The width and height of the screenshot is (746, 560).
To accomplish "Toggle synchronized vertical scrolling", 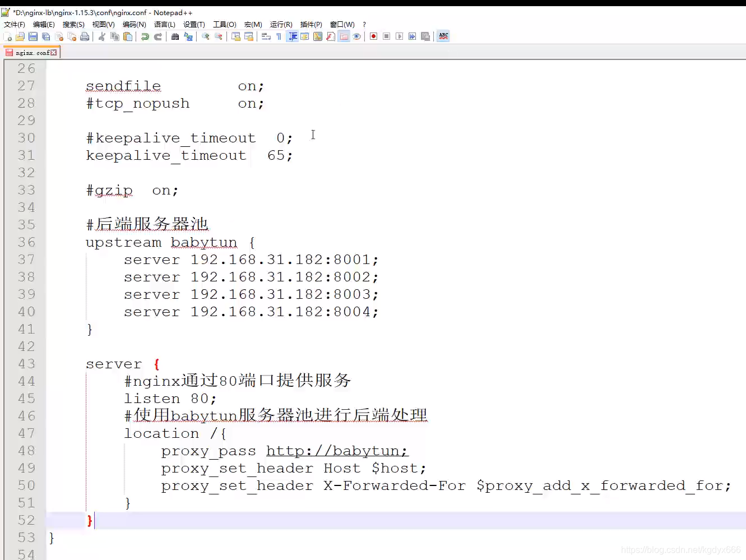I will [x=236, y=36].
